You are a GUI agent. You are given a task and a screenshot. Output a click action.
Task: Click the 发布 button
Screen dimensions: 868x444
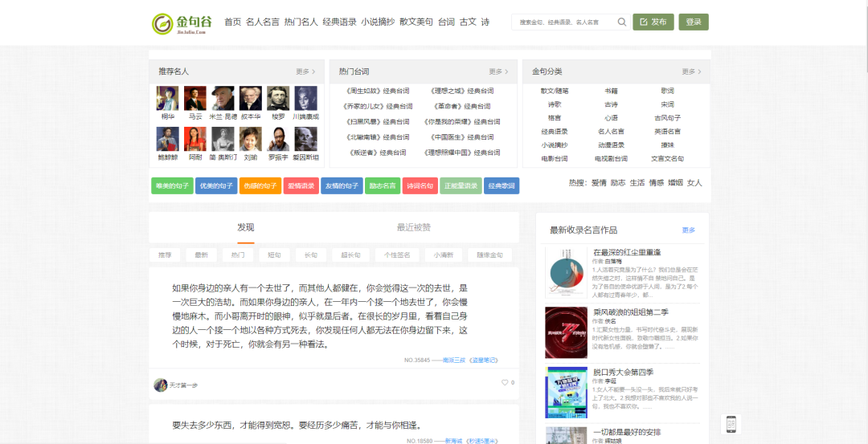tap(653, 22)
